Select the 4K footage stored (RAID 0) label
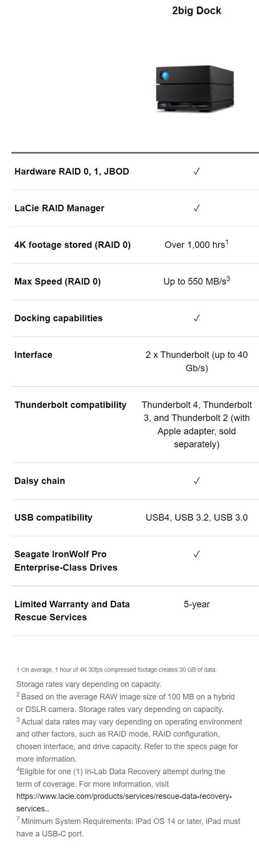 73,245
